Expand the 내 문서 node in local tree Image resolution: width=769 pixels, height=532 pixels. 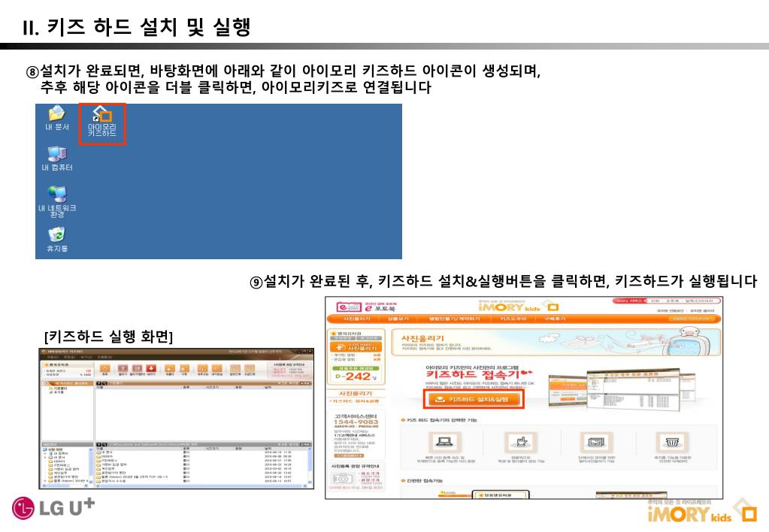45,458
